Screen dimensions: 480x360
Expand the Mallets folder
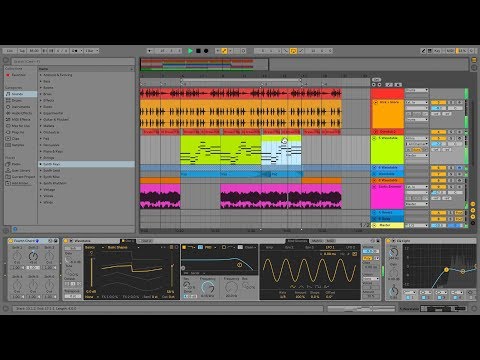coord(41,126)
